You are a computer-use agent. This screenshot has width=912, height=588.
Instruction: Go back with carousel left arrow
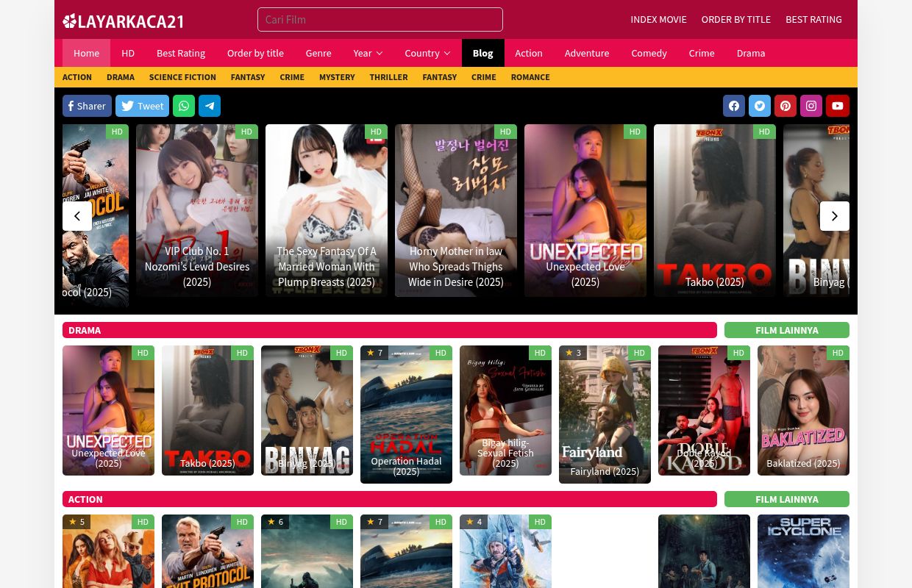77,216
